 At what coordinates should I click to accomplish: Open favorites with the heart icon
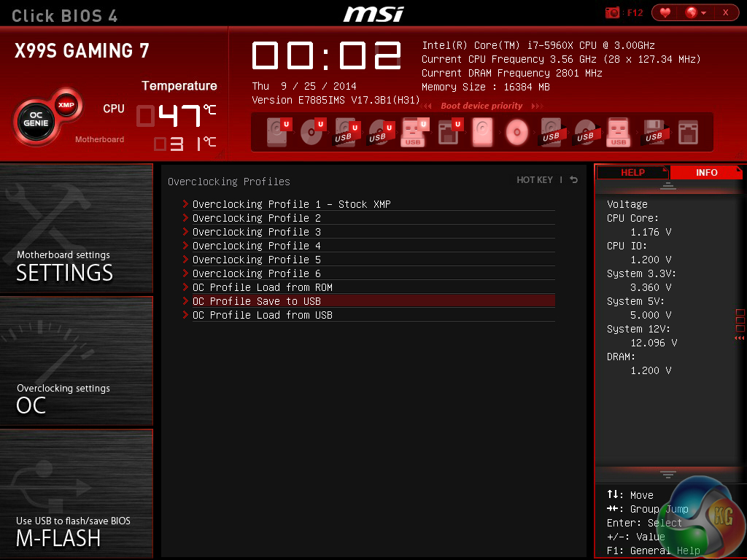665,13
